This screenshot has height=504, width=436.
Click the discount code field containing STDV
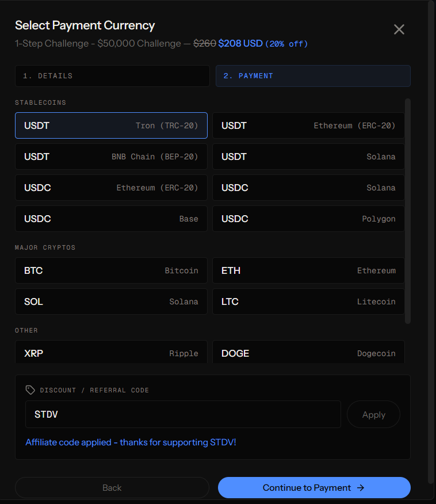tap(183, 414)
